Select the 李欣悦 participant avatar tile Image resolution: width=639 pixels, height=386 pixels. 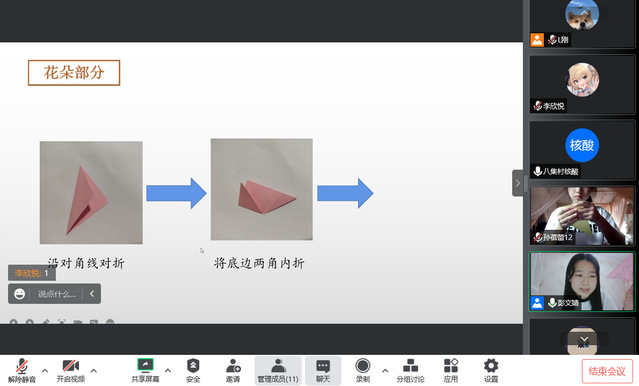[x=582, y=84]
